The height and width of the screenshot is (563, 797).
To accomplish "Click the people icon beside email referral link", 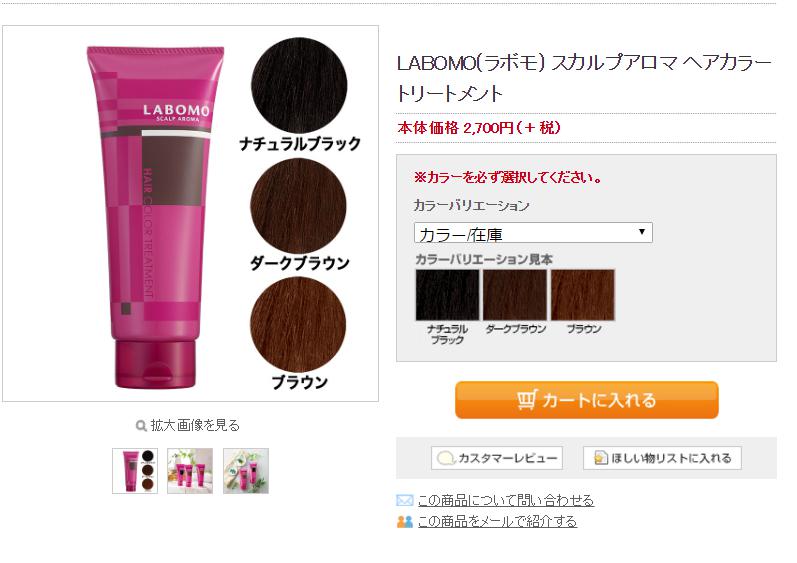I will click(x=405, y=521).
